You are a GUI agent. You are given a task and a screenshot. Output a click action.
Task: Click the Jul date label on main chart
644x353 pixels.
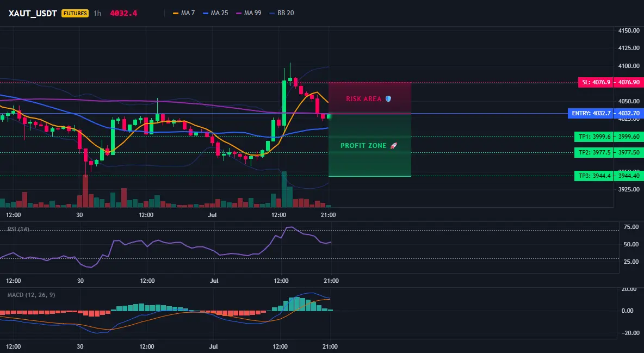tap(212, 215)
